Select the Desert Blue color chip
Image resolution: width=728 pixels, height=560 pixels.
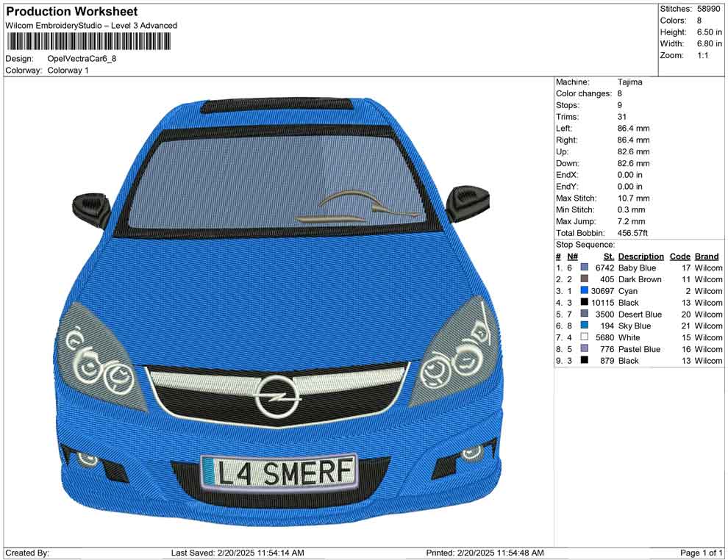click(583, 314)
